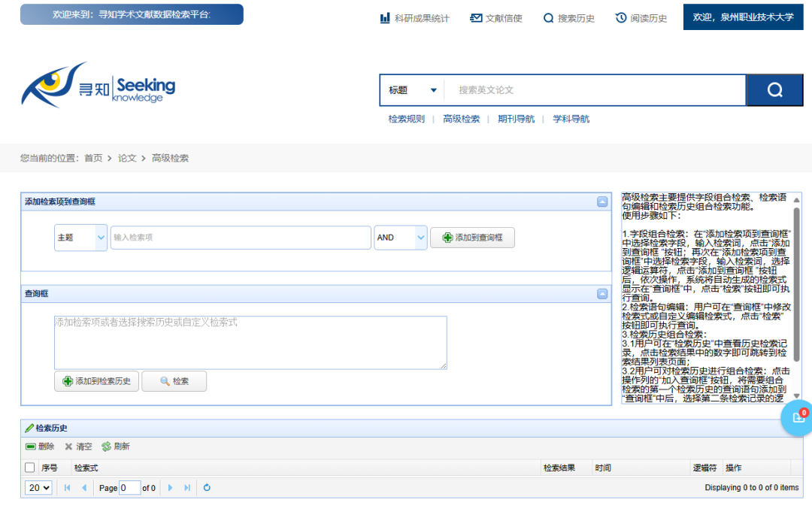The width and height of the screenshot is (812, 521).
Task: Open 科研成果统计 statistics in top bar
Action: (414, 18)
